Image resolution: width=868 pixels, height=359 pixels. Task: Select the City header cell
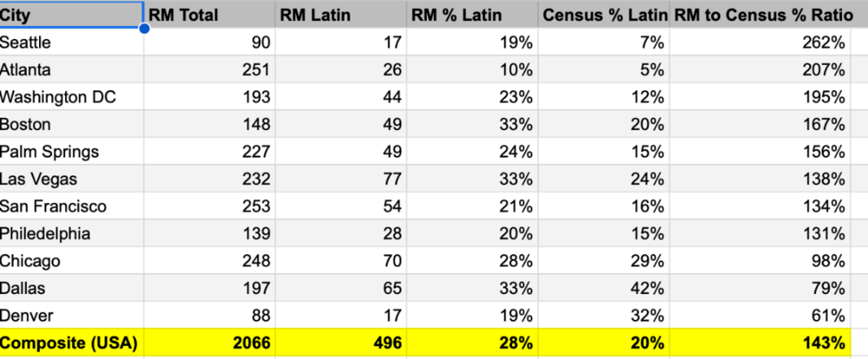click(x=69, y=15)
